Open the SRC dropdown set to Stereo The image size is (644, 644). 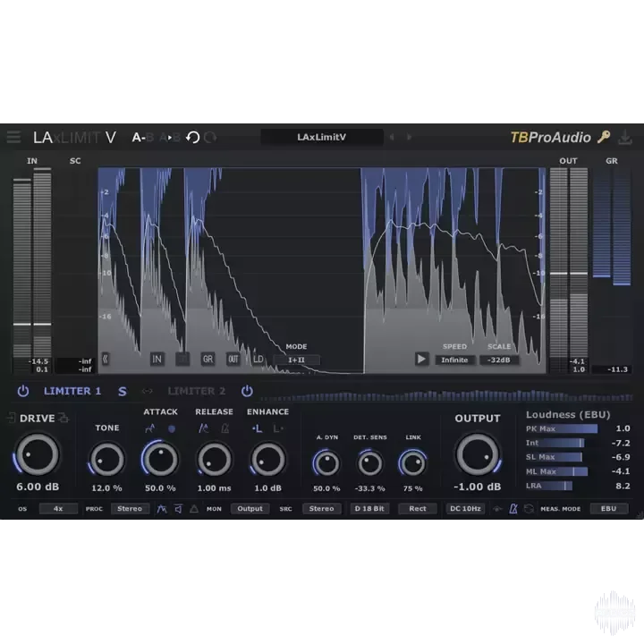point(322,508)
